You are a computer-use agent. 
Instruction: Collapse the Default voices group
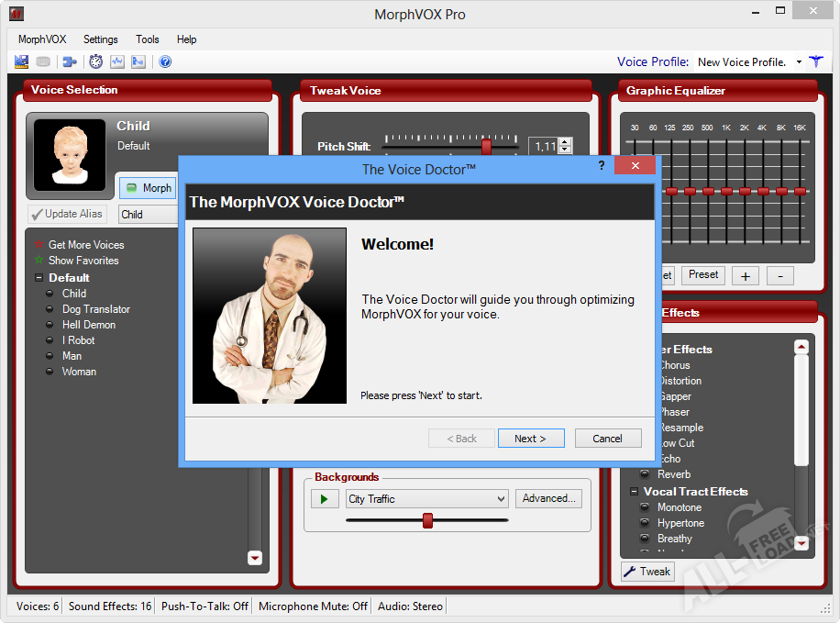click(39, 278)
